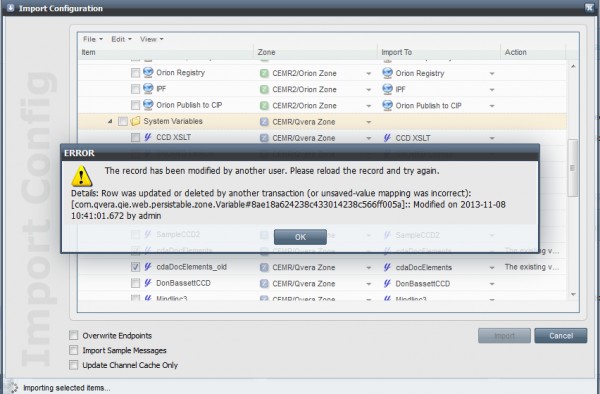This screenshot has width=600, height=394.
Task: Click the list scrollbar down arrow
Action: pos(573,294)
